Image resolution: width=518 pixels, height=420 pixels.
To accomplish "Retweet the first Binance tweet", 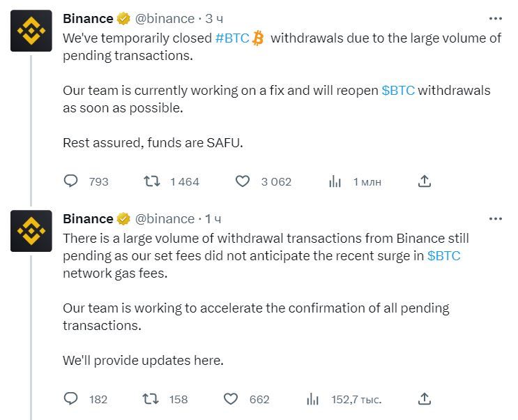I will coord(152,181).
